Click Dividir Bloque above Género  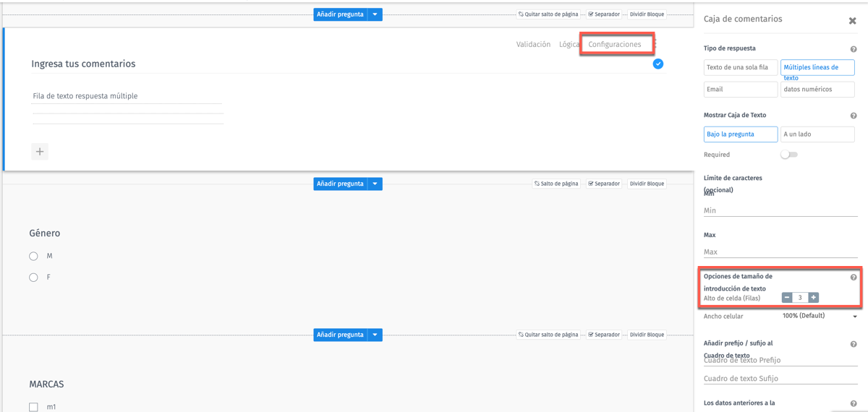pyautogui.click(x=647, y=184)
